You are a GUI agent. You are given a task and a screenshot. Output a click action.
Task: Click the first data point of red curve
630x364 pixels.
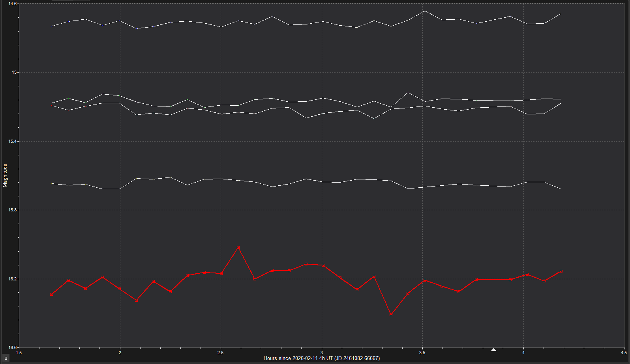click(x=52, y=294)
